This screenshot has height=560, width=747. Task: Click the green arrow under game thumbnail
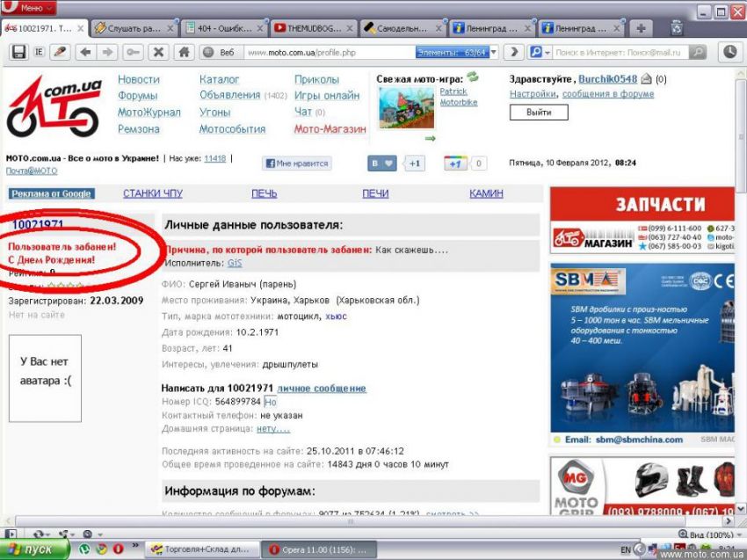pos(431,138)
